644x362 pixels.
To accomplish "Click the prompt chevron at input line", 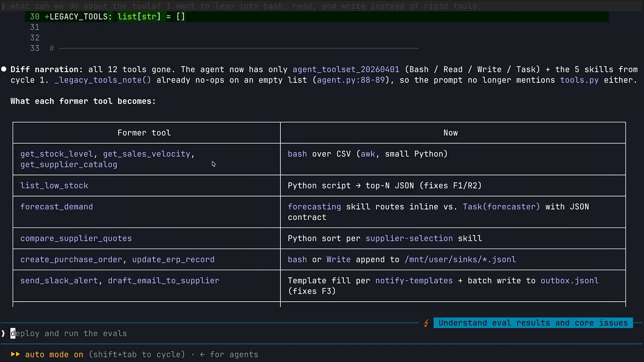I will coord(3,334).
